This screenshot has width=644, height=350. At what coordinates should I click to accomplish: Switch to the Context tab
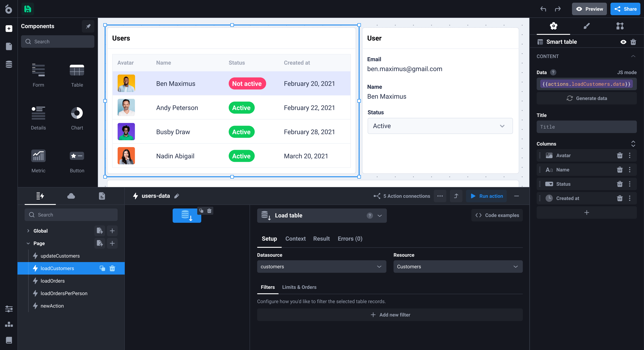tap(295, 239)
